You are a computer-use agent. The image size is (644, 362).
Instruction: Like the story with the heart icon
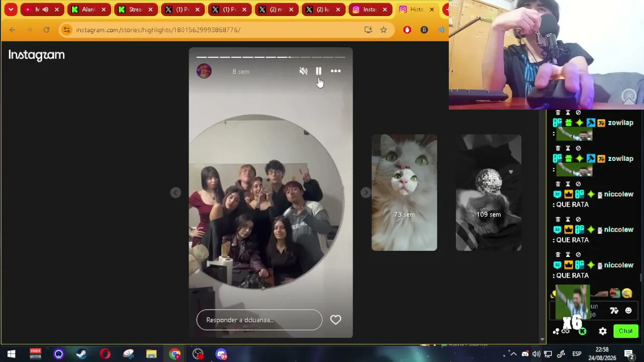click(x=336, y=320)
